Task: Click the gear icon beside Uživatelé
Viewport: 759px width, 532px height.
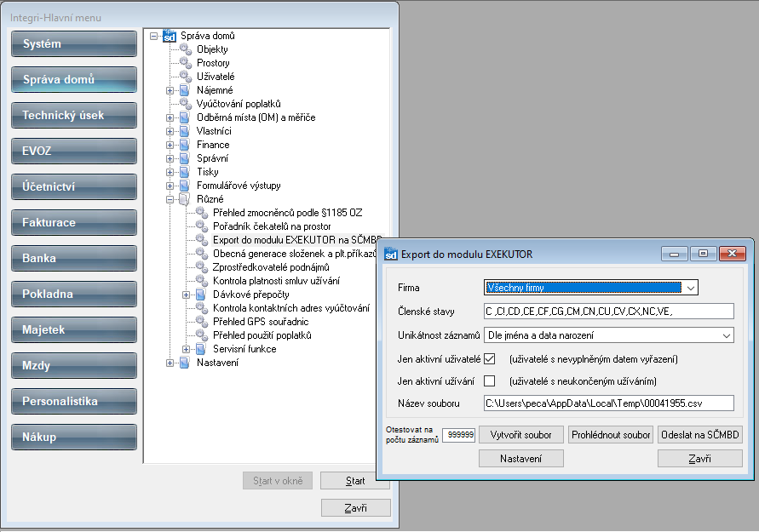Action: coord(186,77)
